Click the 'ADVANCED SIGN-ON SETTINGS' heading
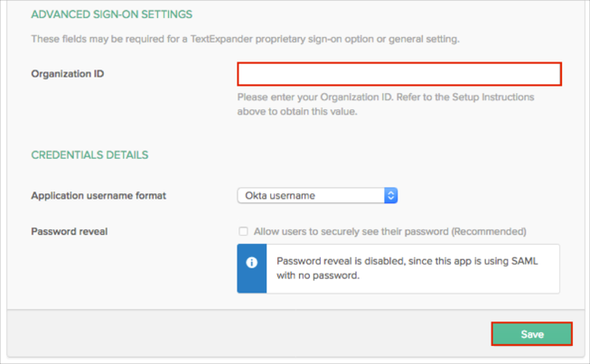 point(112,14)
